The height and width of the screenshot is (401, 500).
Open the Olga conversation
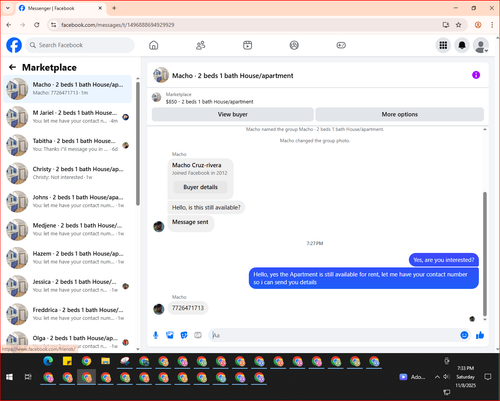68,341
